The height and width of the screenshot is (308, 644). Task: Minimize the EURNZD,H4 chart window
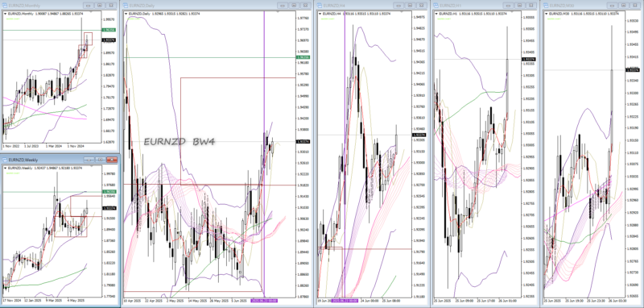[399, 6]
